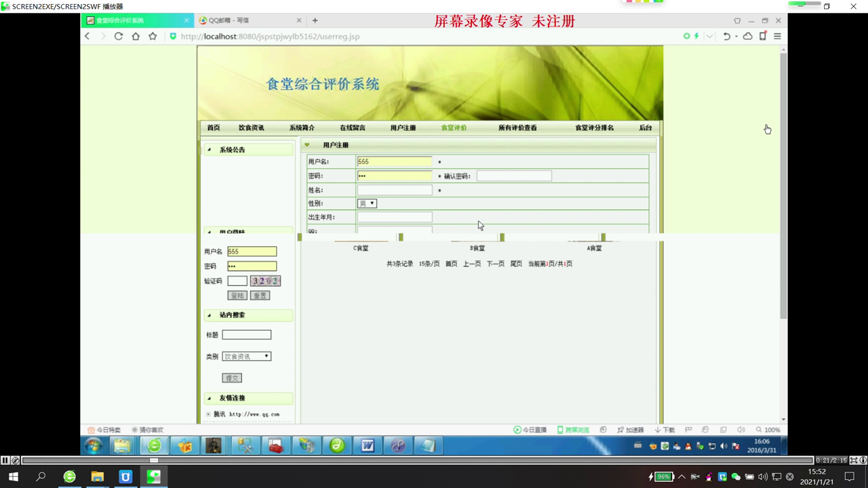
Task: Click the 登陆 button
Action: 237,296
